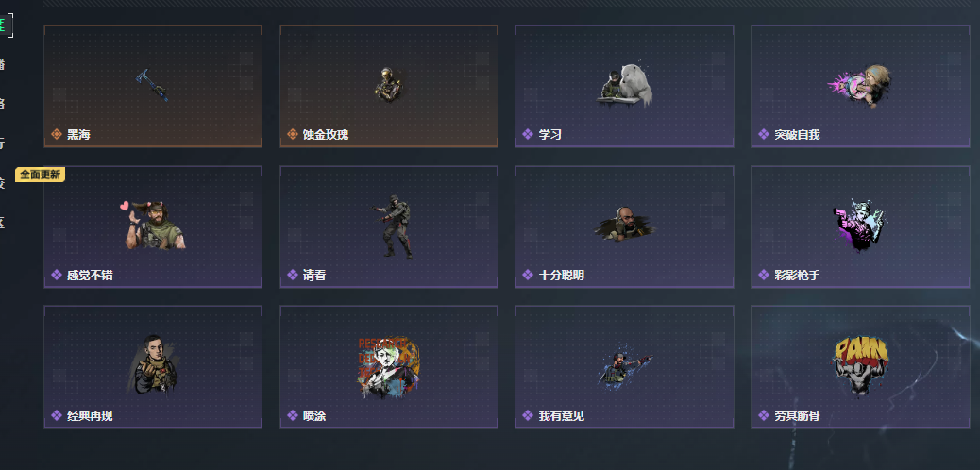Click the 劳其筋骨 card title text

pyautogui.click(x=797, y=415)
